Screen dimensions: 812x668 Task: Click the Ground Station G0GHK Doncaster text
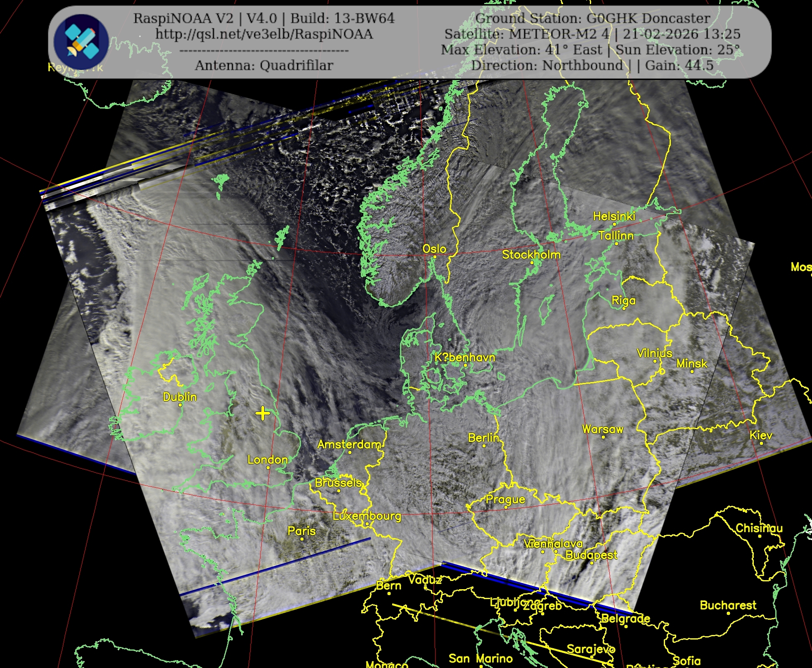(593, 19)
